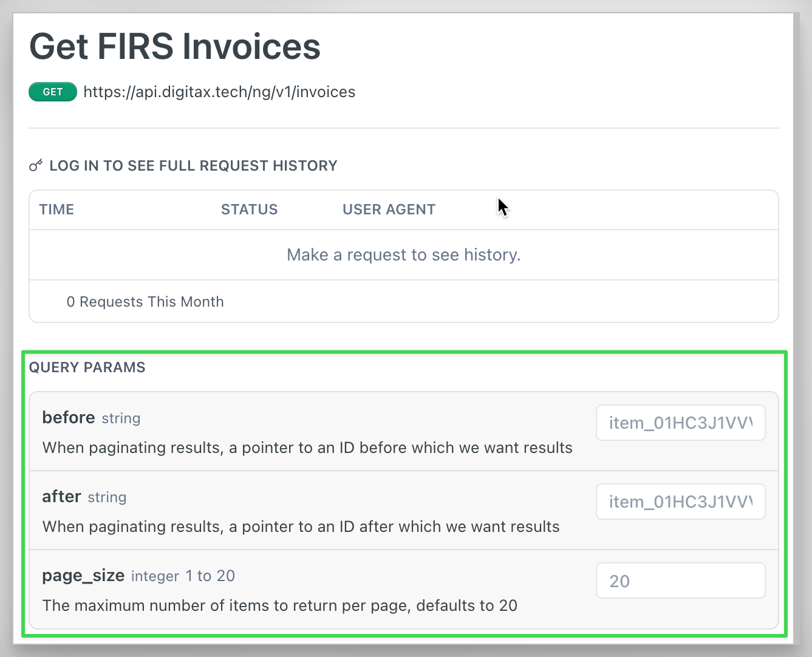This screenshot has width=812, height=657.
Task: Click the page_size description text
Action: [x=279, y=605]
